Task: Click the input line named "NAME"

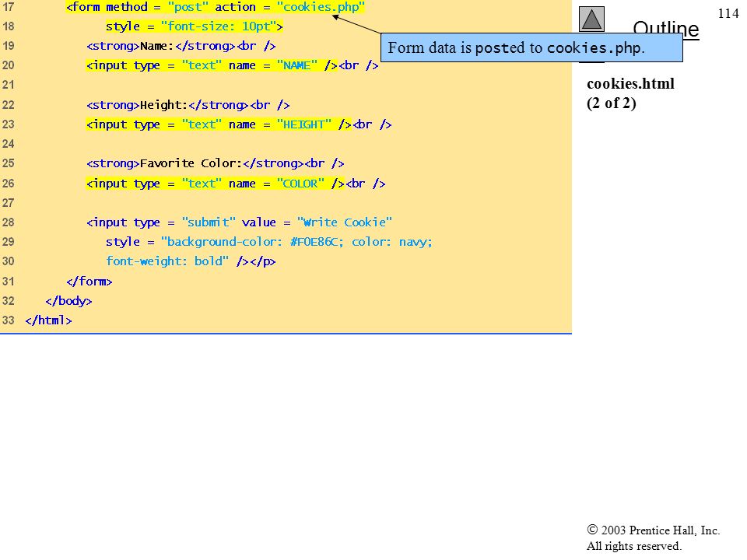Action: click(x=232, y=65)
